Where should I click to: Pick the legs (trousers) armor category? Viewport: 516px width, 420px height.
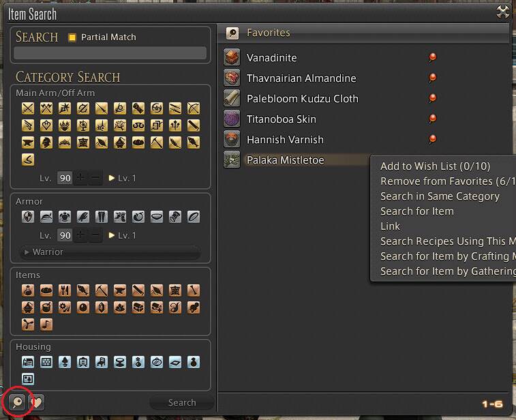pos(102,217)
